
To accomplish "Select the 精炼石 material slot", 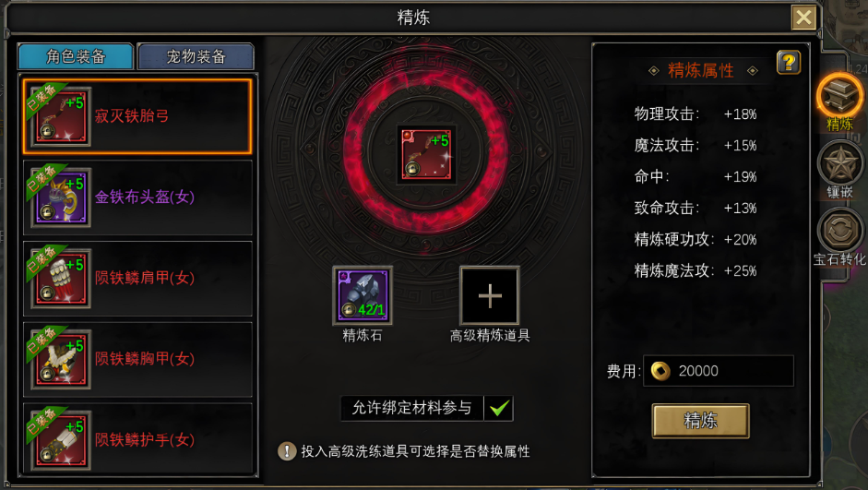I will (x=363, y=295).
